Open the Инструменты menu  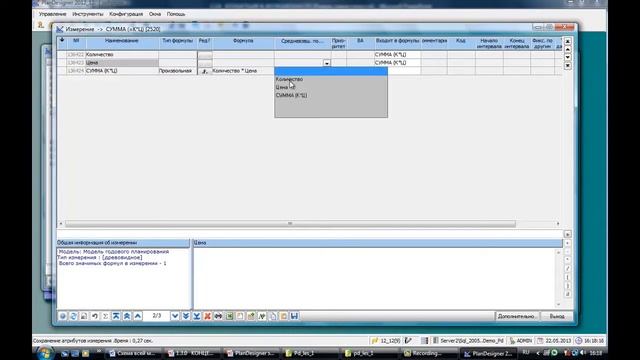(x=88, y=14)
